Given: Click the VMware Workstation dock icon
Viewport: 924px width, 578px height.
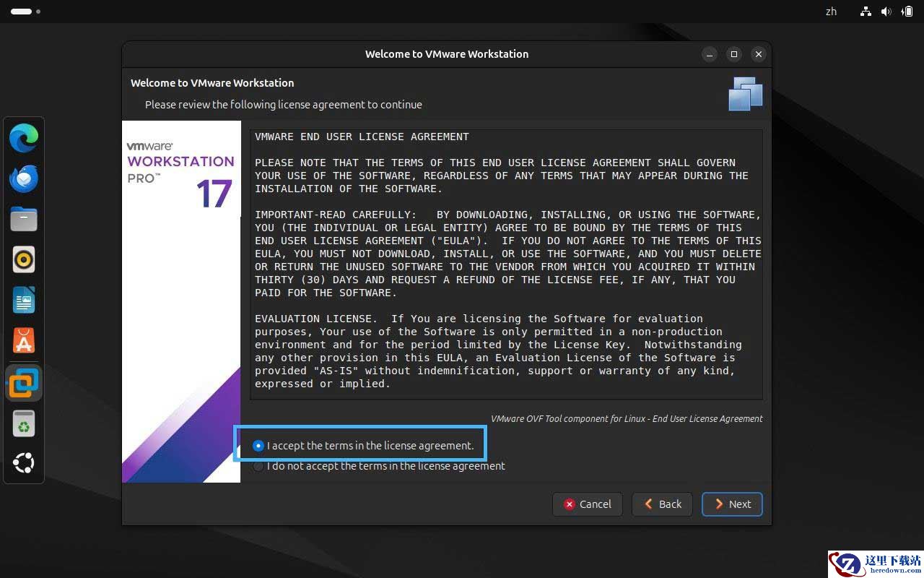Looking at the screenshot, I should pyautogui.click(x=24, y=383).
